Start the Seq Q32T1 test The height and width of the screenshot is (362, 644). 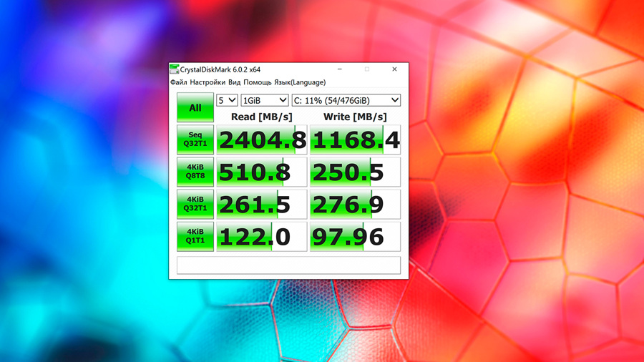click(195, 140)
